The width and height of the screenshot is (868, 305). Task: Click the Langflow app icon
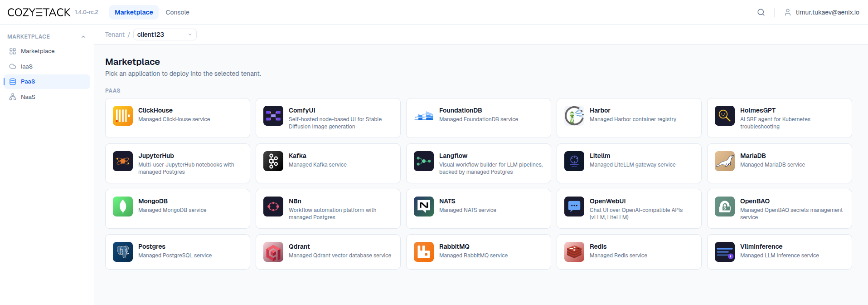click(x=424, y=161)
